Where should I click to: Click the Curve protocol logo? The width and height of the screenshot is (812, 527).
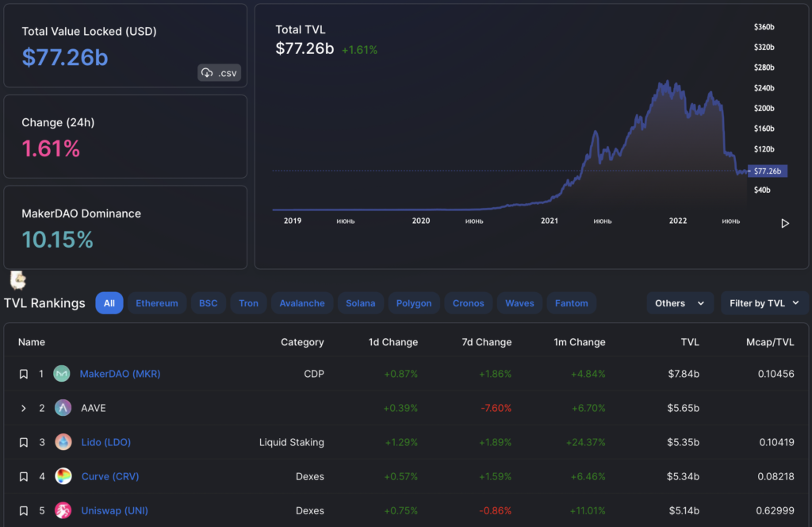62,476
